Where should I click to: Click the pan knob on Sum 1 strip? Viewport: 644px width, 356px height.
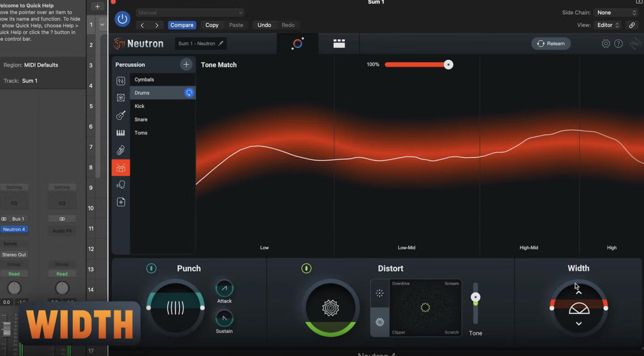(x=14, y=288)
